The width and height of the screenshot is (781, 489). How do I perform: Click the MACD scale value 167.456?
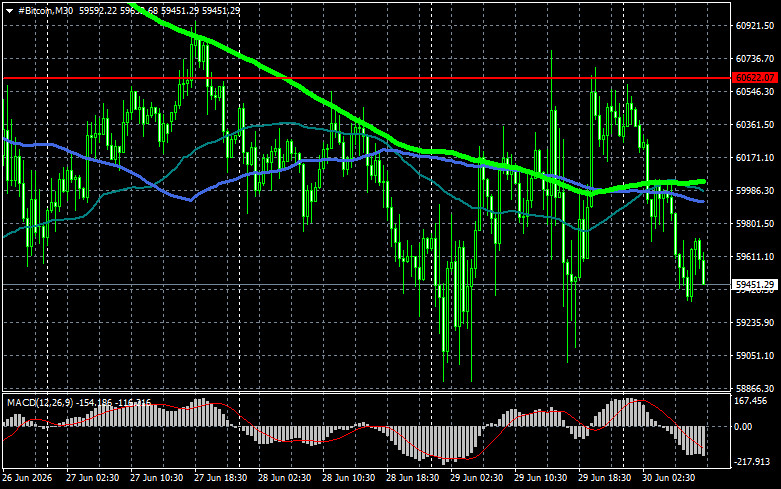(751, 401)
